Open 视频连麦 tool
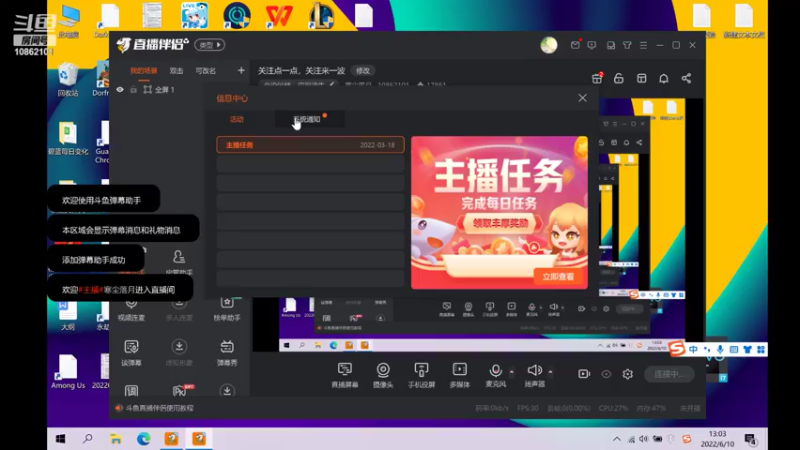Viewport: 800px width, 450px height. (131, 309)
